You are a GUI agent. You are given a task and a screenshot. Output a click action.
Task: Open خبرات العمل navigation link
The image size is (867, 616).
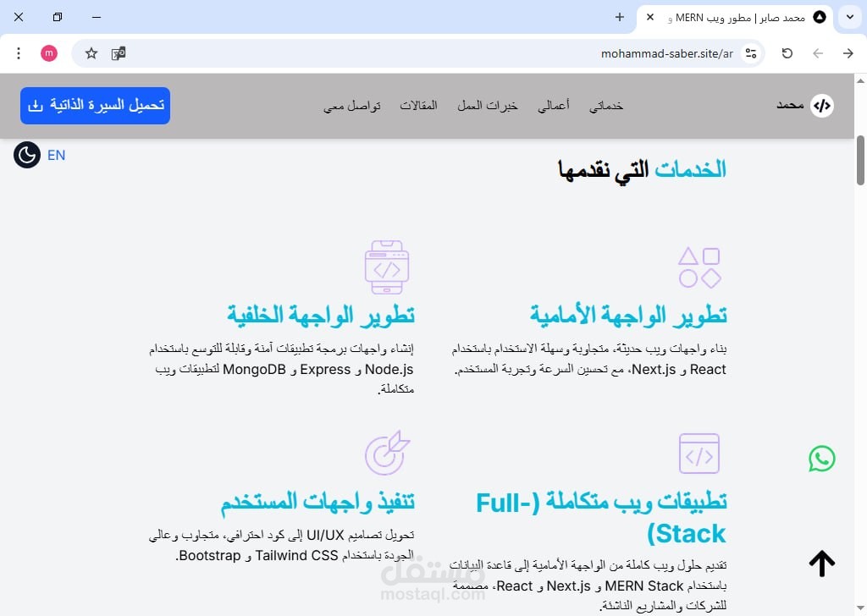click(x=487, y=106)
